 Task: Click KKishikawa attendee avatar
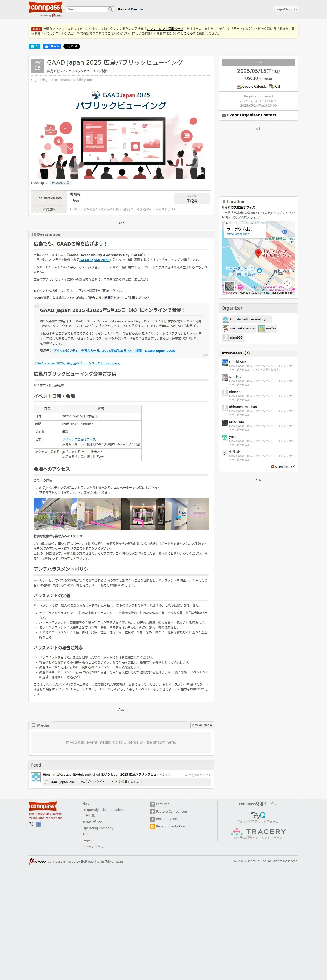(x=225, y=423)
